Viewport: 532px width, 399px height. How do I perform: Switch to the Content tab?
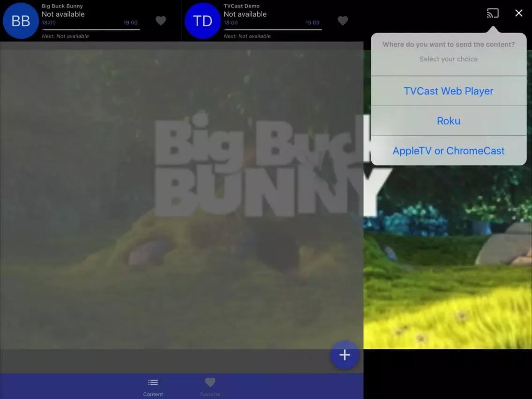click(153, 387)
